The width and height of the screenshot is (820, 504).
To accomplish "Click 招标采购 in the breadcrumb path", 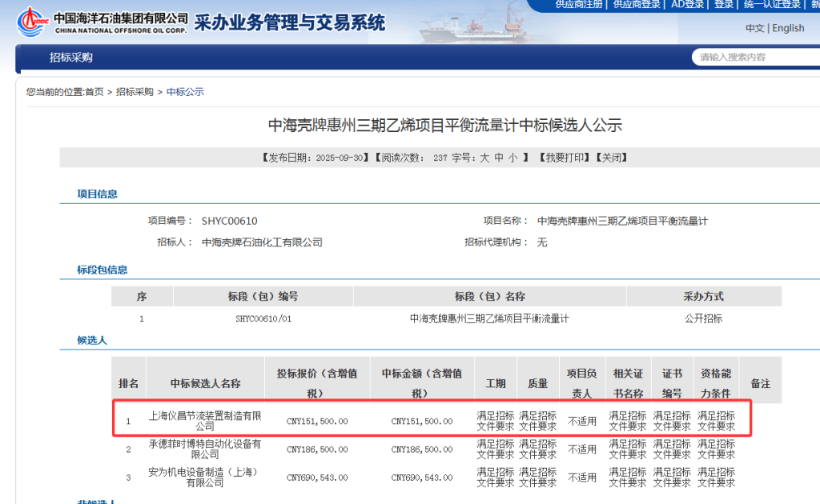I will [135, 92].
